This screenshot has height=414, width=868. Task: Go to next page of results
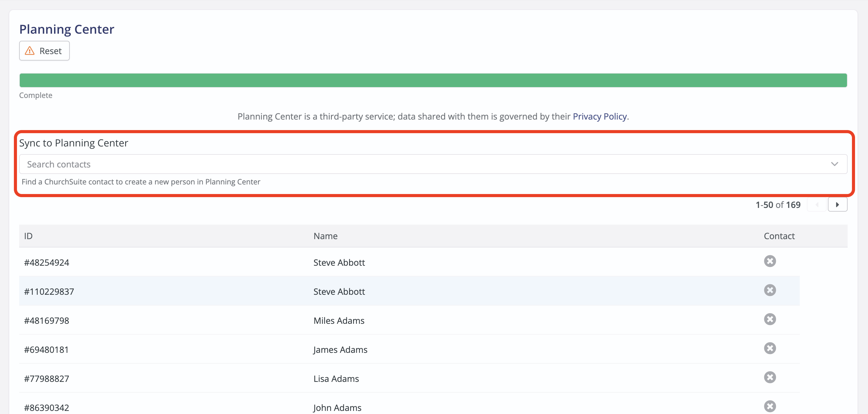(837, 205)
